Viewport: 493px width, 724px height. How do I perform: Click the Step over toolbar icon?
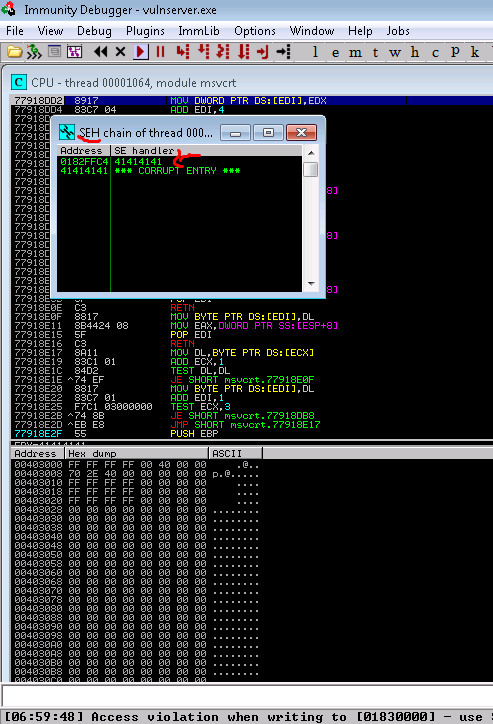click(x=203, y=52)
